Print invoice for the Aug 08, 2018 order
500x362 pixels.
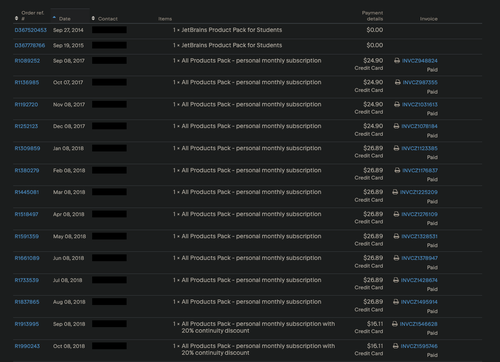coord(396,302)
